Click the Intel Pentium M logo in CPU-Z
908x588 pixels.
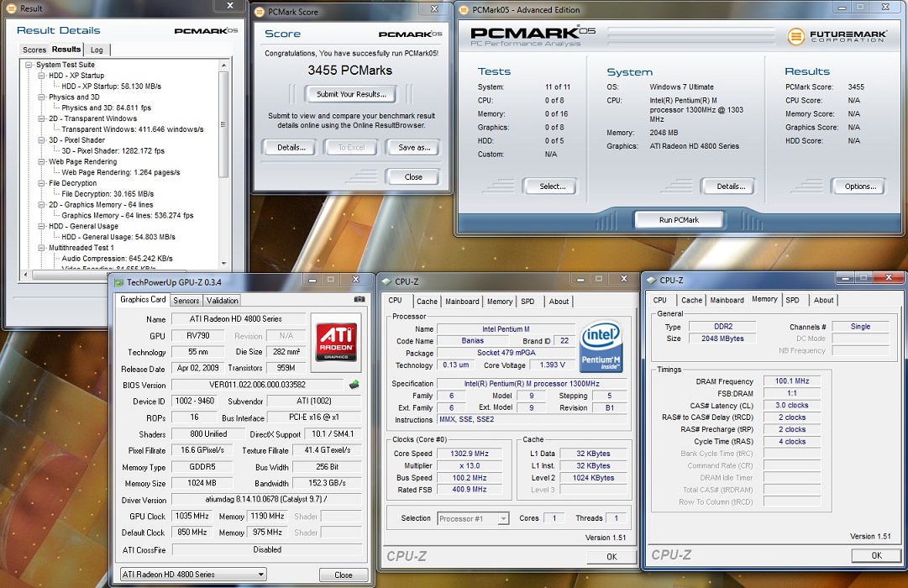coord(601,346)
